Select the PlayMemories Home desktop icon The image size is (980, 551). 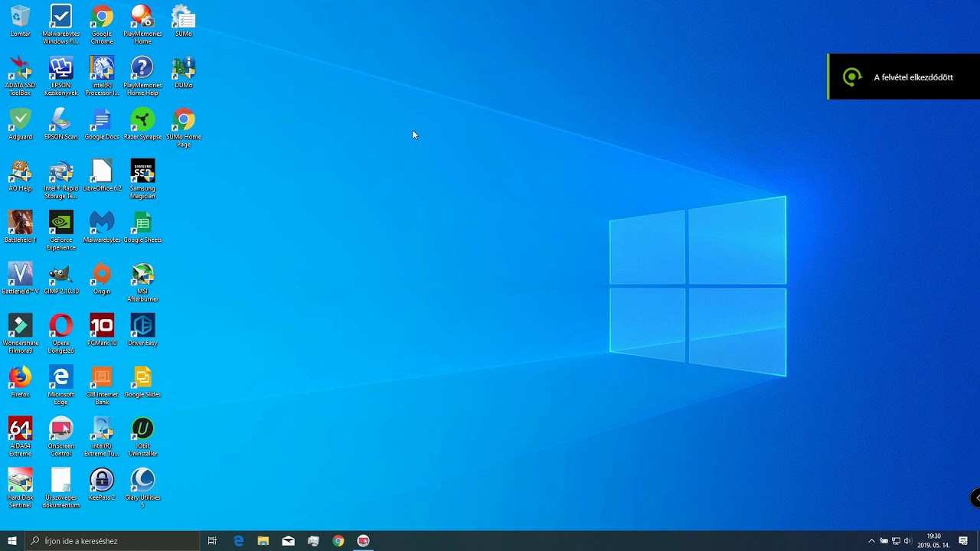pos(142,24)
